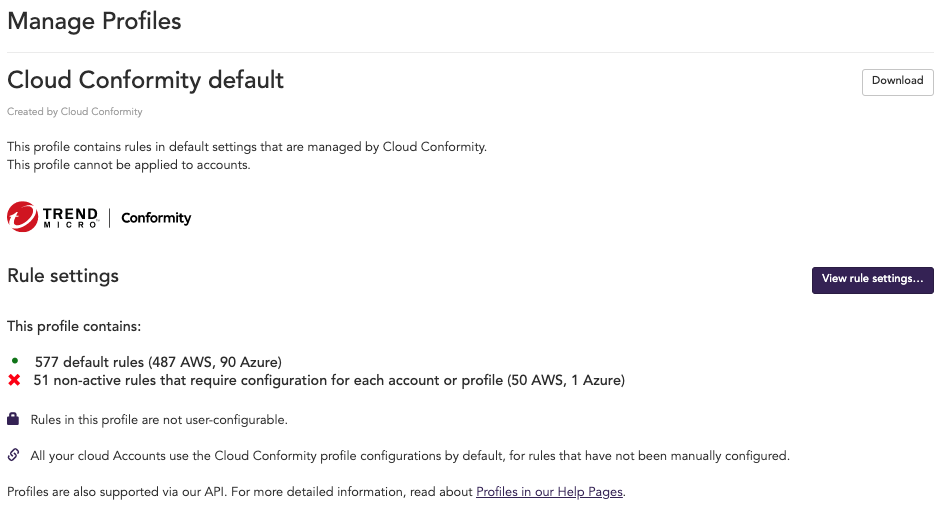Click the Rule settings section heading

(x=63, y=276)
